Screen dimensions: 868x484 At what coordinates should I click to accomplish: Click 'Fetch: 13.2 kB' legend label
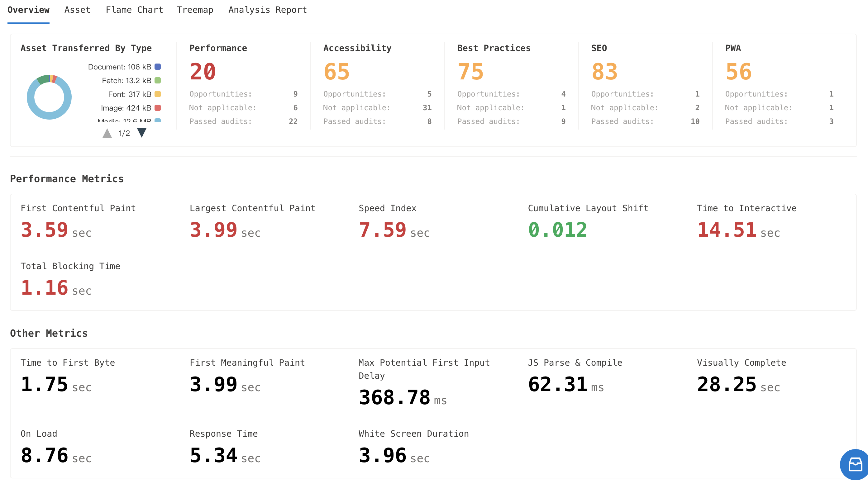coord(127,80)
